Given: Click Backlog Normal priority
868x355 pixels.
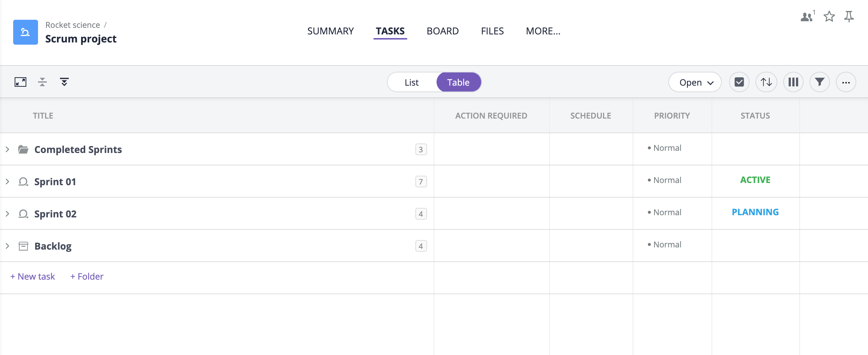Looking at the screenshot, I should tap(664, 244).
